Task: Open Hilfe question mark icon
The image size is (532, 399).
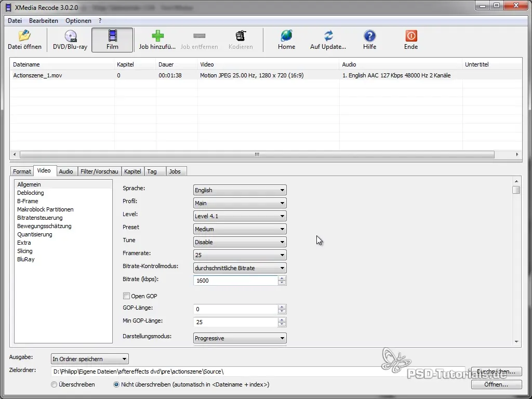Action: 369,36
